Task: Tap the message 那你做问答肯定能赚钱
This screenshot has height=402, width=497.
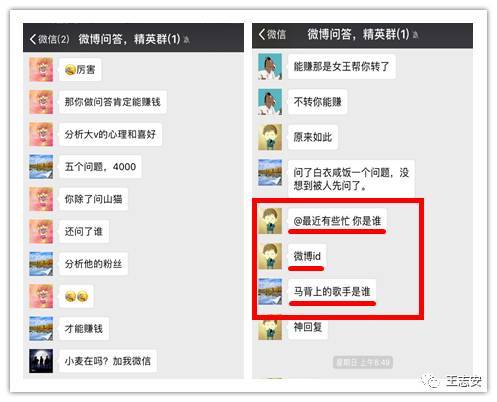Action: [x=113, y=102]
